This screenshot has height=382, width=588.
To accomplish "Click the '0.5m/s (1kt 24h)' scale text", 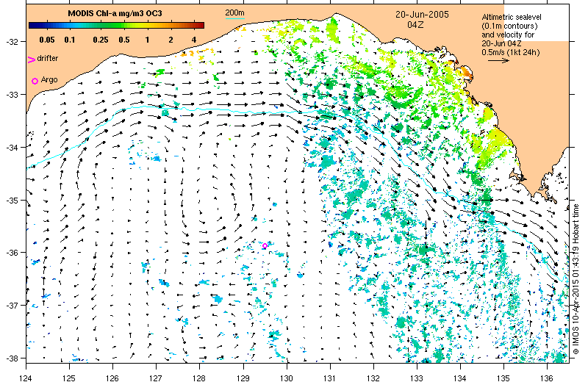I will pyautogui.click(x=511, y=52).
